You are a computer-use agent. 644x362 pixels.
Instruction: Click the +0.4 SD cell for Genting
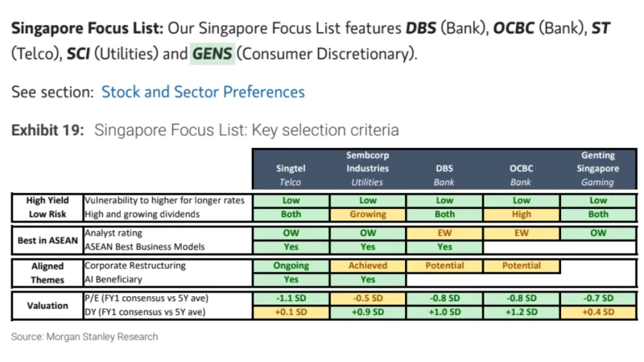[x=597, y=312]
